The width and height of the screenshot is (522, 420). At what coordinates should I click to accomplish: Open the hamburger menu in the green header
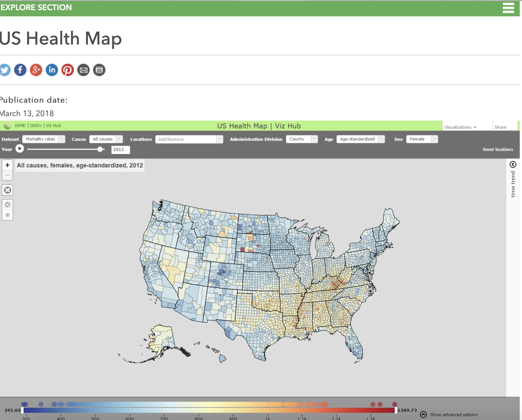508,8
